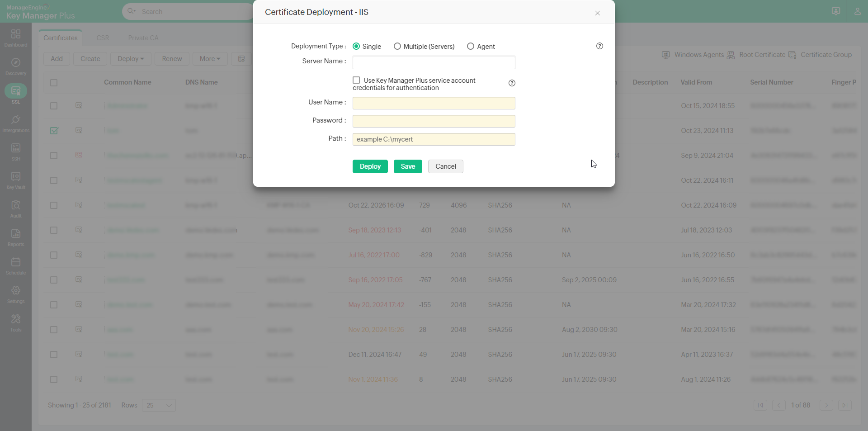Click the Add button
868x431 pixels.
pos(57,59)
